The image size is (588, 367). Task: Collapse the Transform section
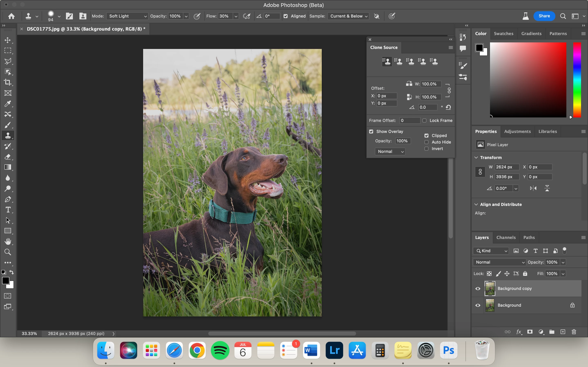click(x=476, y=158)
